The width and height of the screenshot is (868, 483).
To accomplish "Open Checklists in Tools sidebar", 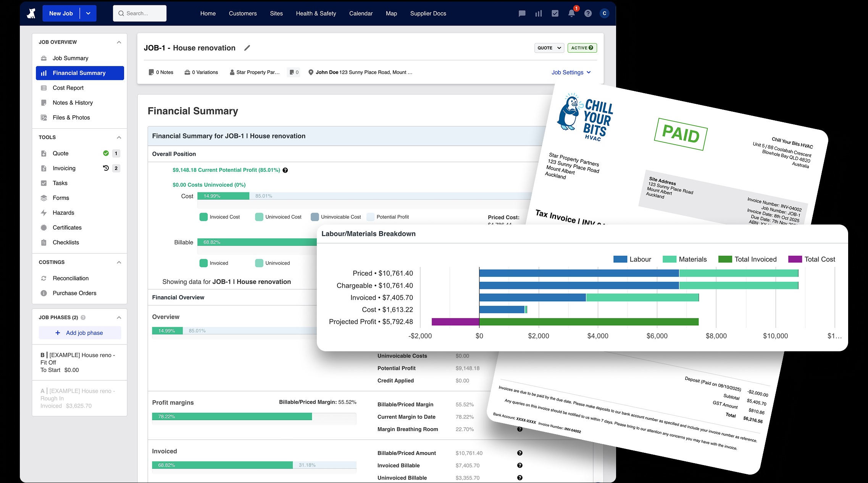I will (80, 242).
